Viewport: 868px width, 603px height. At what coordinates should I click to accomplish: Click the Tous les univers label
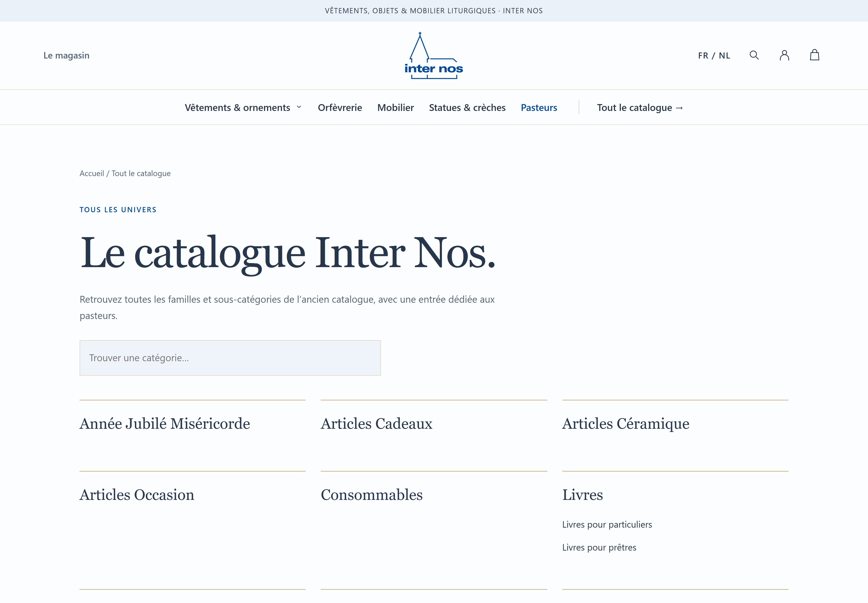click(118, 210)
